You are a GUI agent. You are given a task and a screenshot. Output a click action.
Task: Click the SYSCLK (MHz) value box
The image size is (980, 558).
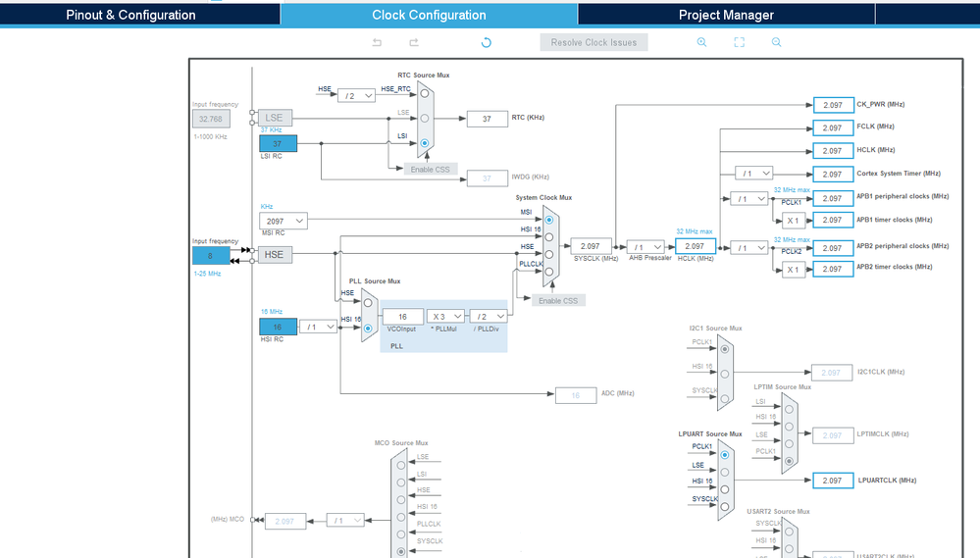point(591,246)
